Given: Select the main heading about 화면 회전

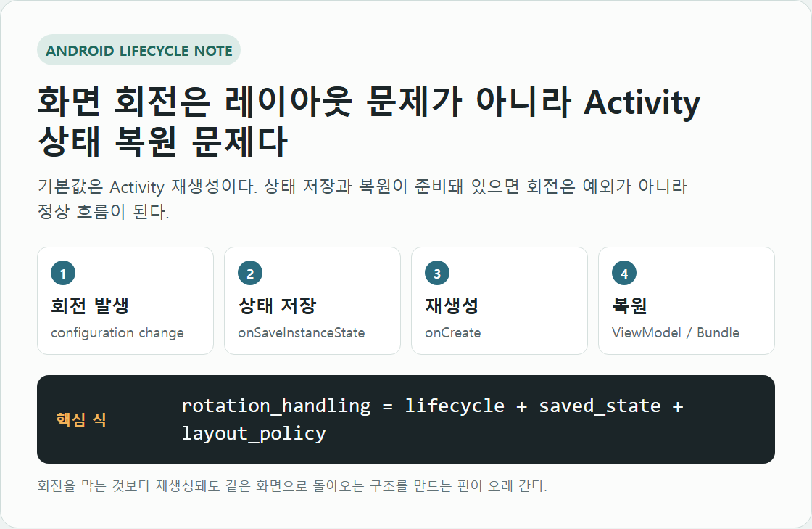Looking at the screenshot, I should [369, 121].
